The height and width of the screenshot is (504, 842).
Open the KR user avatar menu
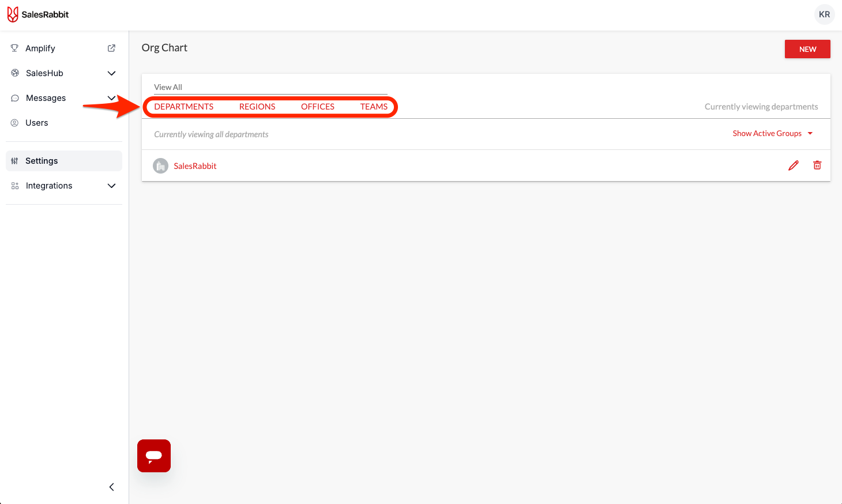824,14
